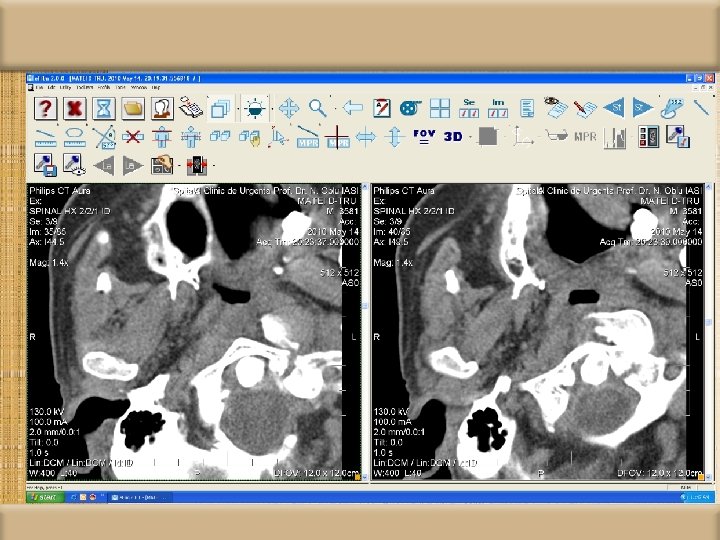Image resolution: width=720 pixels, height=540 pixels.
Task: Open the patient search faces icon
Action: (x=163, y=109)
